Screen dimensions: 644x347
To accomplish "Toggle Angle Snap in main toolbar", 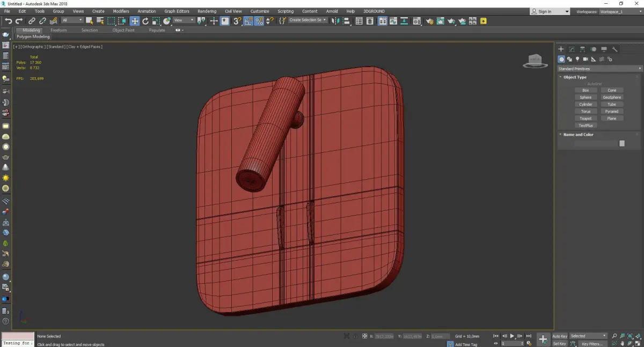I will (x=248, y=21).
